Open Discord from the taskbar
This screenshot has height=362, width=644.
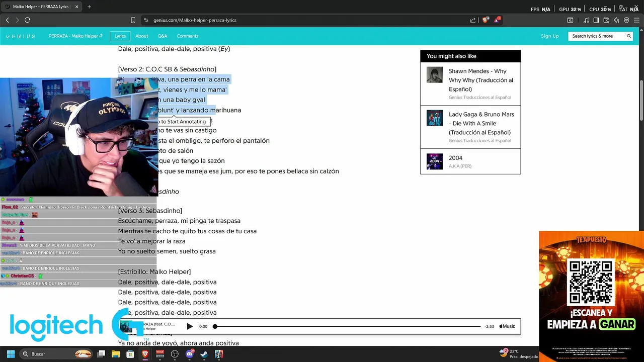190,354
